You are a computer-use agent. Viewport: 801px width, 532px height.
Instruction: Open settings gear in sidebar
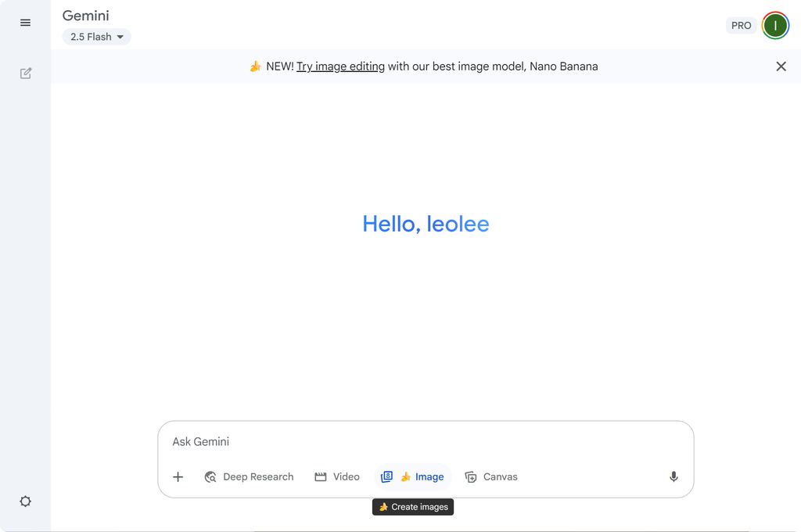click(26, 501)
